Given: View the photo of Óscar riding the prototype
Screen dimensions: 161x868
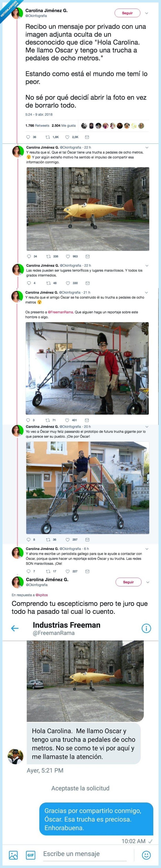Looking at the screenshot, I should tap(88, 488).
